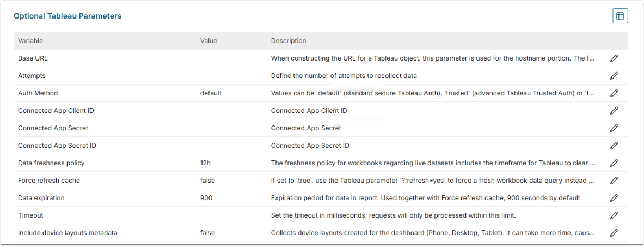
Task: Edit the Auth Method value
Action: tap(614, 93)
